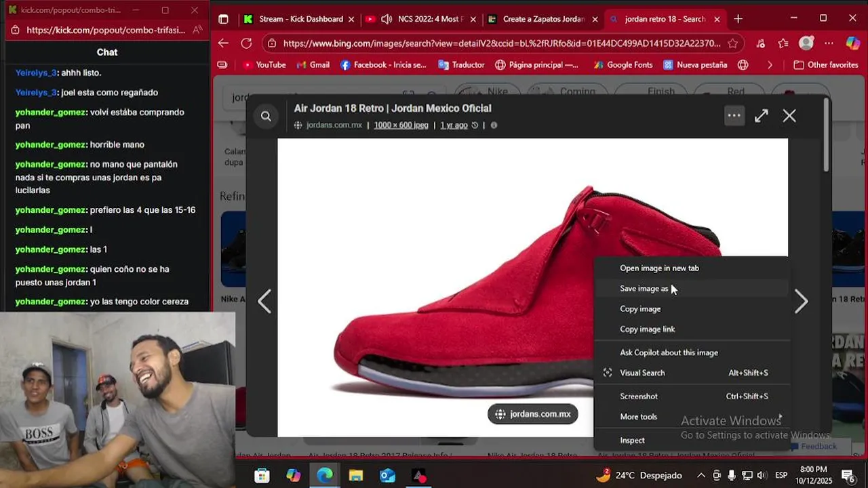Close the image detail viewer
The image size is (868, 488).
(x=789, y=116)
